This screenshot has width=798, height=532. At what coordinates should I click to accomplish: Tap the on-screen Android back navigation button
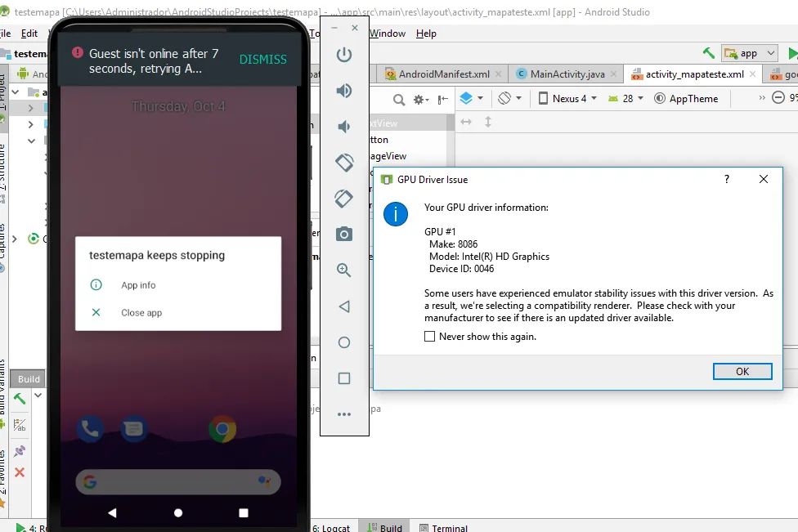pos(113,512)
